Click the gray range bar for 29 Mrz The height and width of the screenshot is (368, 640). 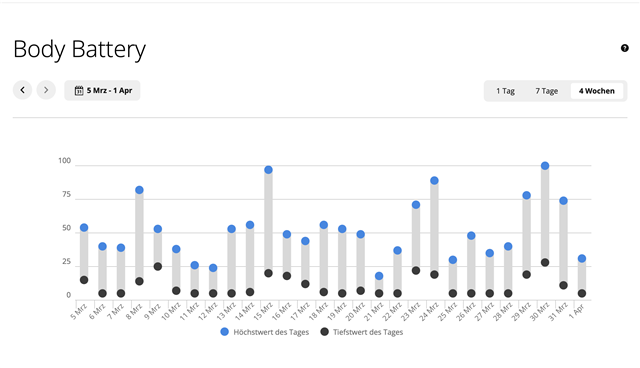527,235
